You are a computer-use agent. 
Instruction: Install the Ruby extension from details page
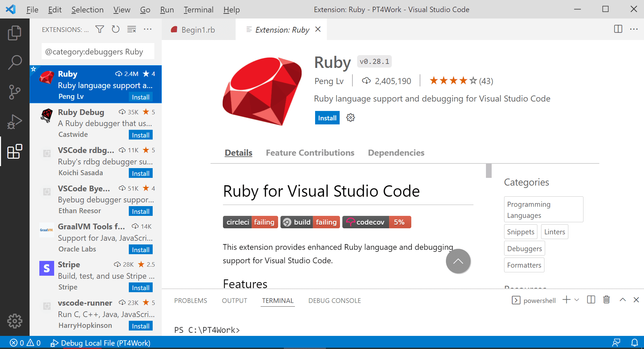tap(327, 118)
